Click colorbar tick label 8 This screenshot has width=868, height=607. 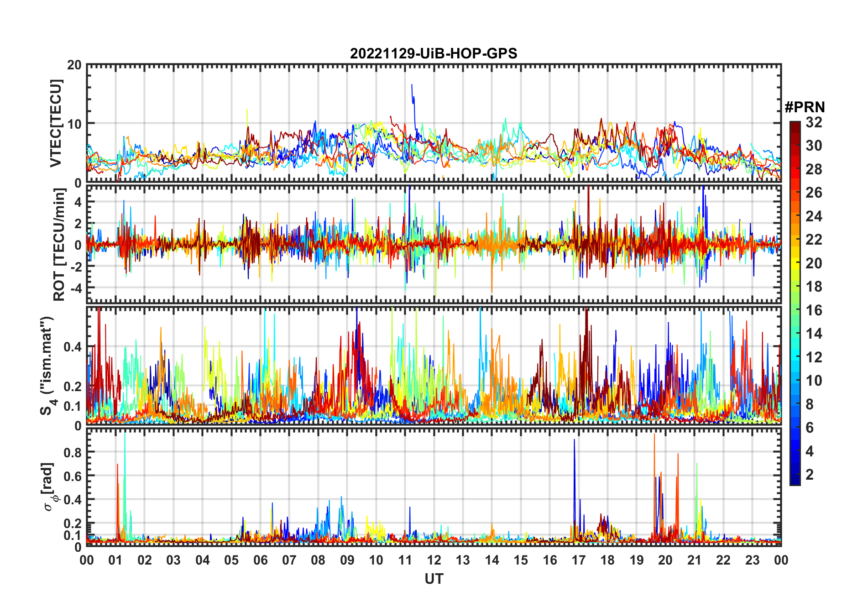pos(810,404)
